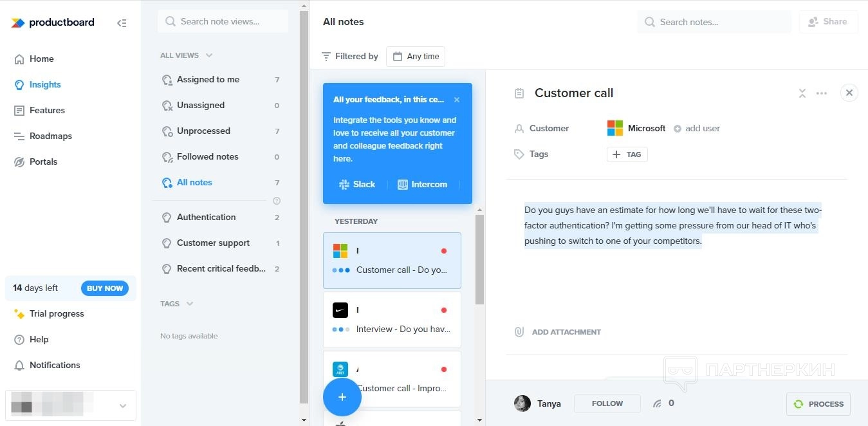Go to Features

47,110
